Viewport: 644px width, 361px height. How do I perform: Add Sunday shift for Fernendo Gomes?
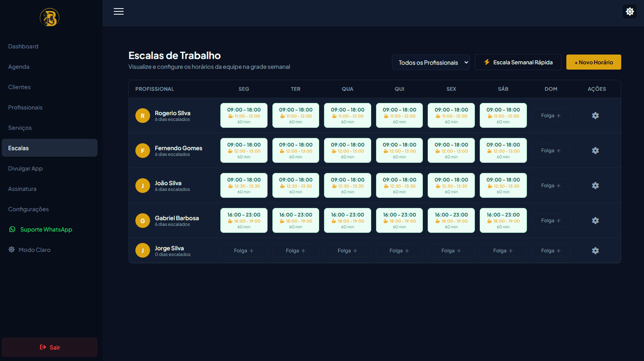pos(551,151)
